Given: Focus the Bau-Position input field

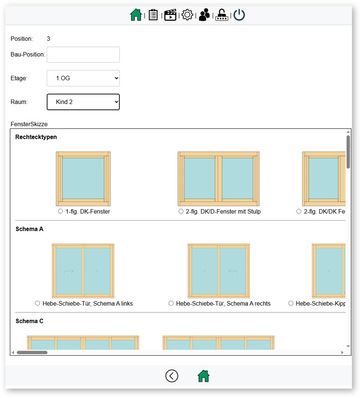Looking at the screenshot, I should 83,54.
